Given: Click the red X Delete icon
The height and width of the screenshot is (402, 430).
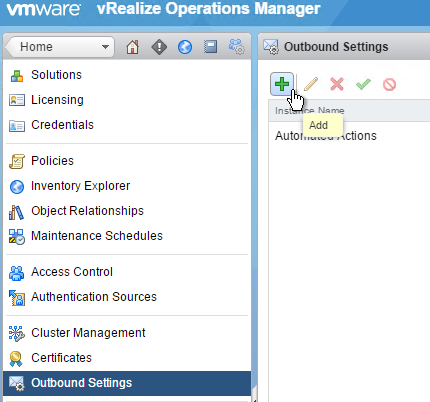Looking at the screenshot, I should tap(337, 84).
